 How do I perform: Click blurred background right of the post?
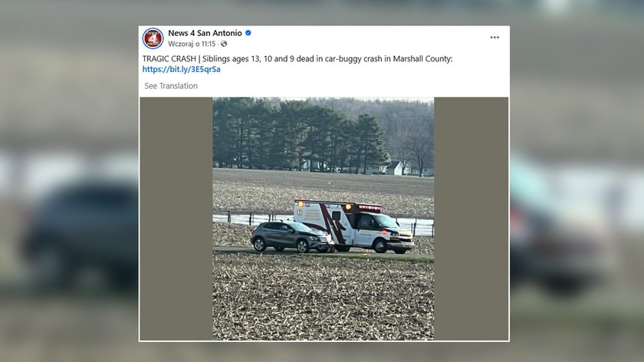(x=577, y=181)
